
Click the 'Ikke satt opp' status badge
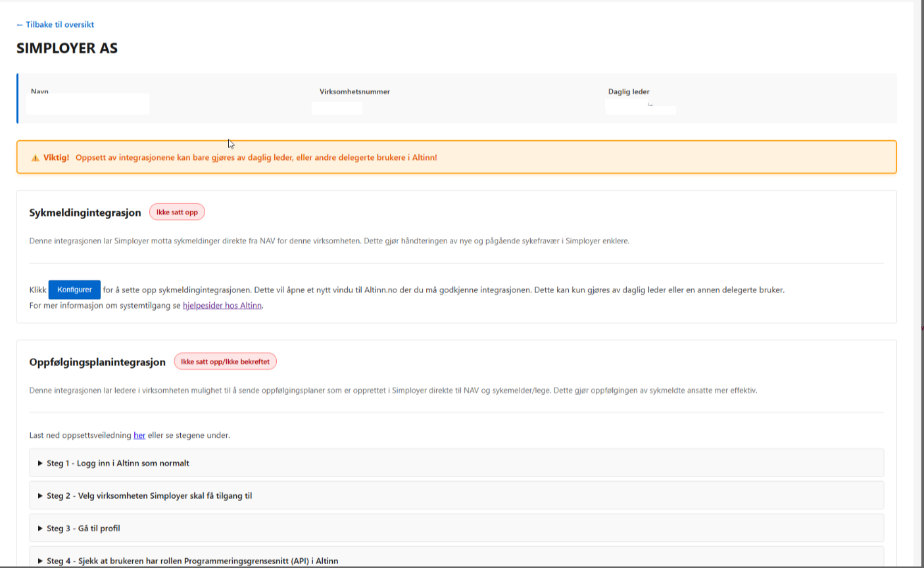[x=178, y=212]
